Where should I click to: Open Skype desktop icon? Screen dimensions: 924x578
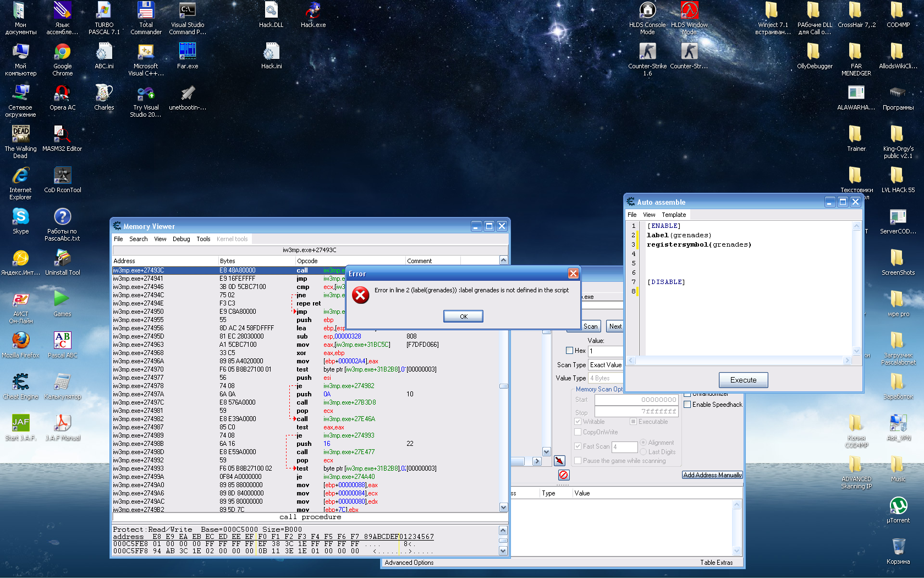(21, 221)
